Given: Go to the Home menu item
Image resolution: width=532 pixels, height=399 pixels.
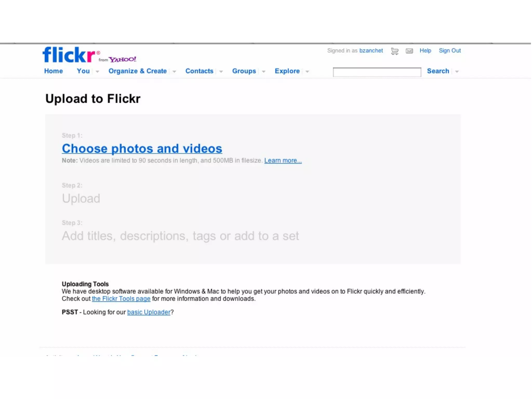Looking at the screenshot, I should coord(54,71).
